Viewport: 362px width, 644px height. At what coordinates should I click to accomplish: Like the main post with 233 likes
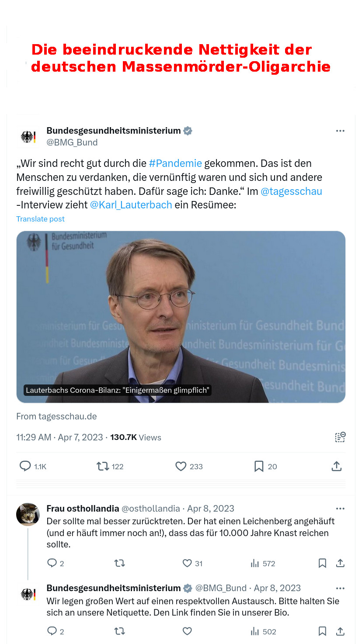click(181, 466)
